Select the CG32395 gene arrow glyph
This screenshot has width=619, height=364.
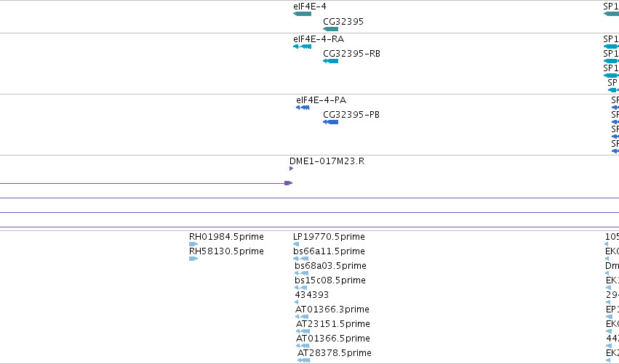point(330,29)
